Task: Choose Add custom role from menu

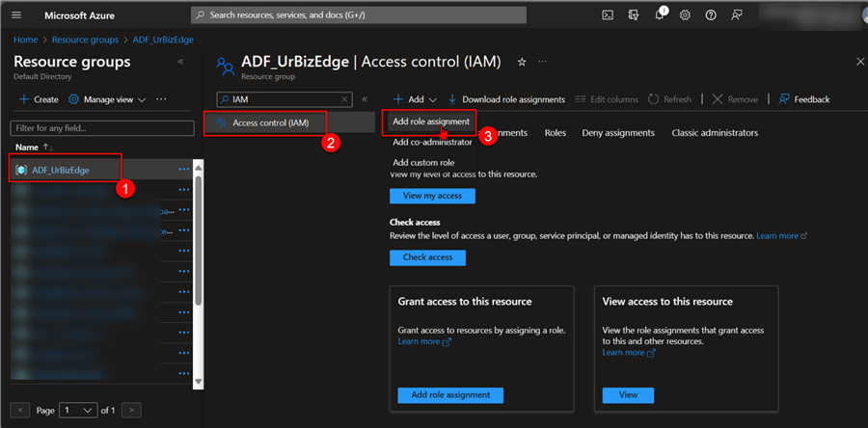Action: 423,163
